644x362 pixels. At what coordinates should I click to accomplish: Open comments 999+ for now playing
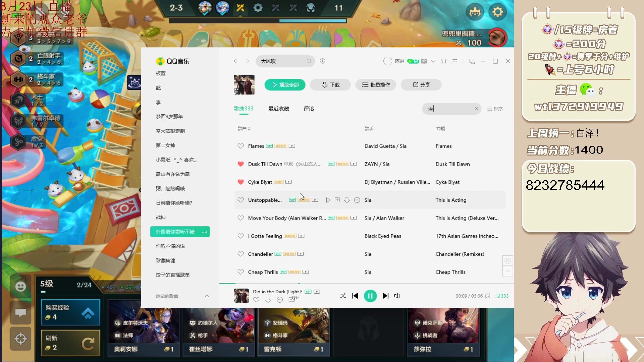pyautogui.click(x=294, y=299)
